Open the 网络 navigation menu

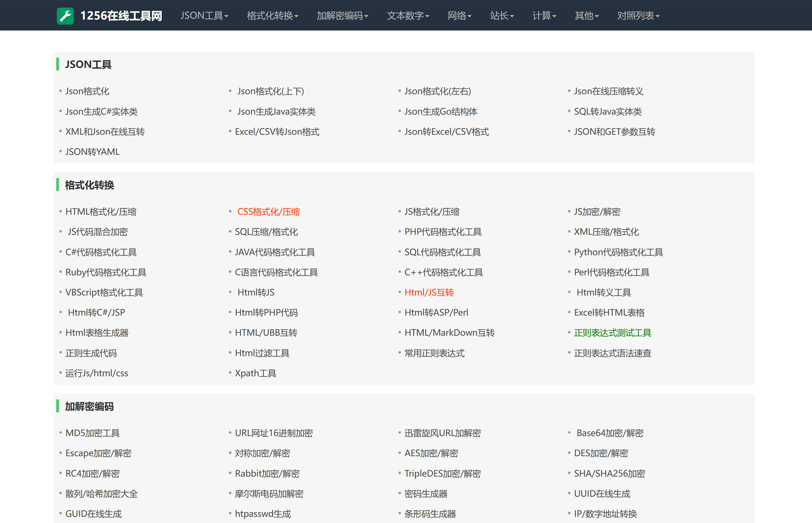pyautogui.click(x=459, y=16)
